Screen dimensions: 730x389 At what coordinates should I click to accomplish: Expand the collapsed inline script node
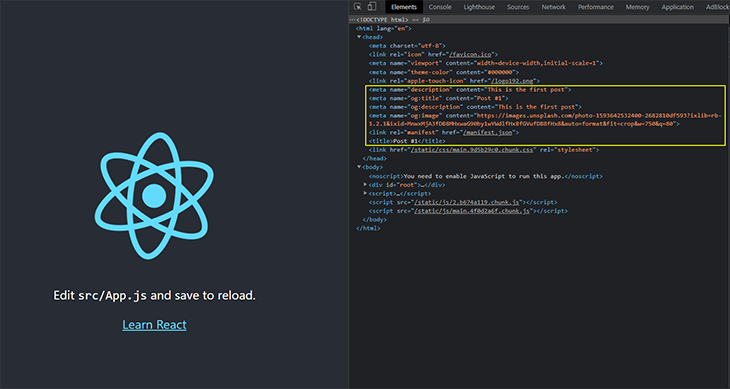coord(365,193)
